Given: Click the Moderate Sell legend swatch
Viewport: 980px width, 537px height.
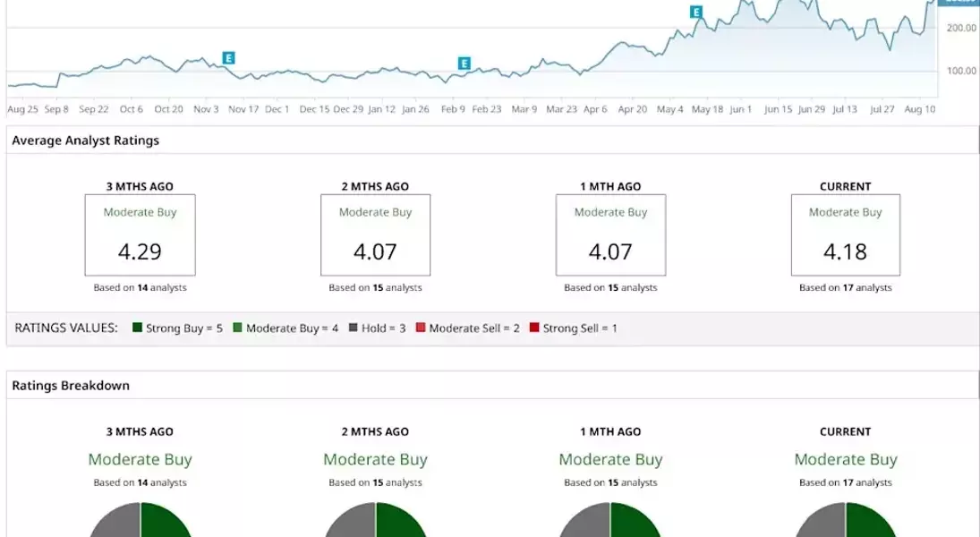Looking at the screenshot, I should tap(421, 328).
